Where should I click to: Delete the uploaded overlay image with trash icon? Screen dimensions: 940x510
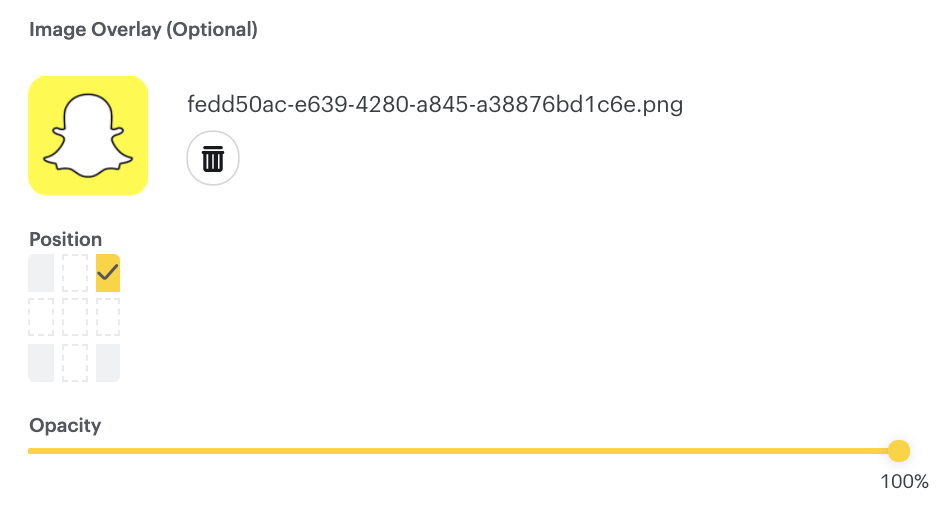(213, 158)
